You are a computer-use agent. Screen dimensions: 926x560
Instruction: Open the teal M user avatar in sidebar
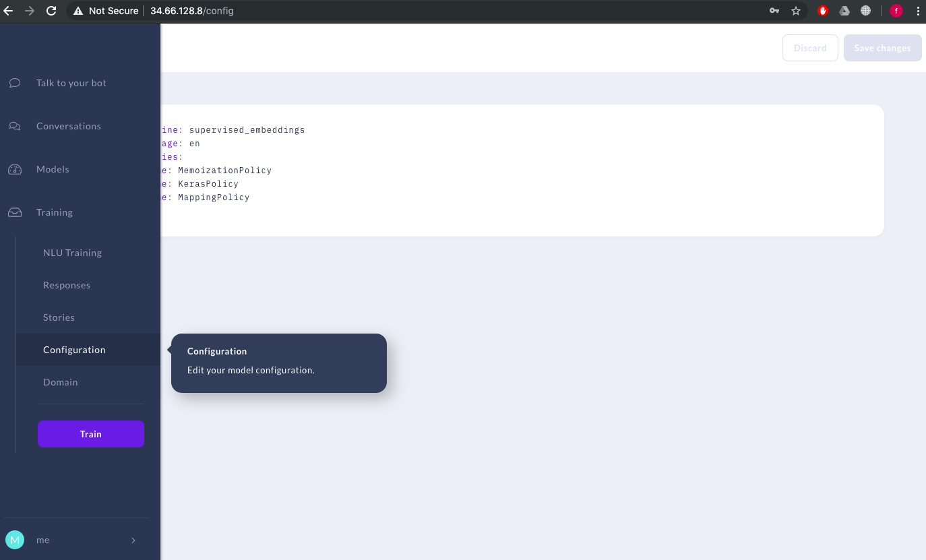click(15, 540)
